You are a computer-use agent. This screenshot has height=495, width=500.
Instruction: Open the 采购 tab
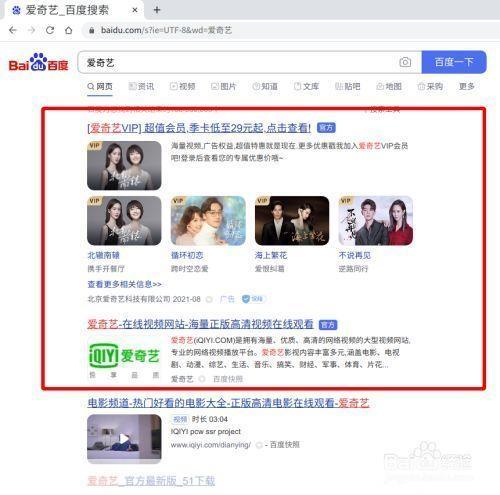430,87
